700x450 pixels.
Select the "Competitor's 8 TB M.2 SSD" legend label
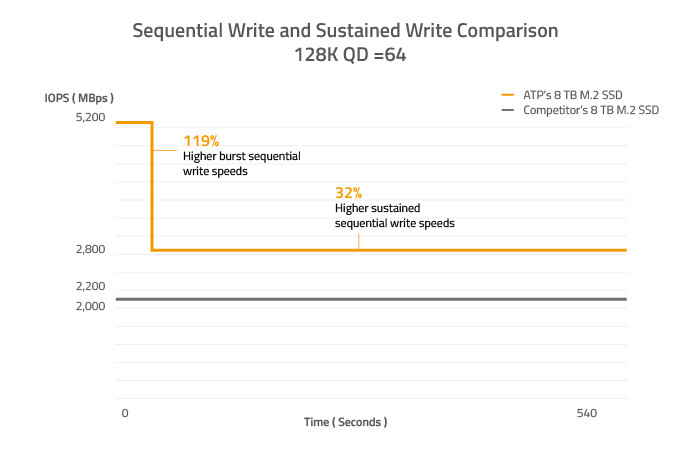pyautogui.click(x=591, y=109)
